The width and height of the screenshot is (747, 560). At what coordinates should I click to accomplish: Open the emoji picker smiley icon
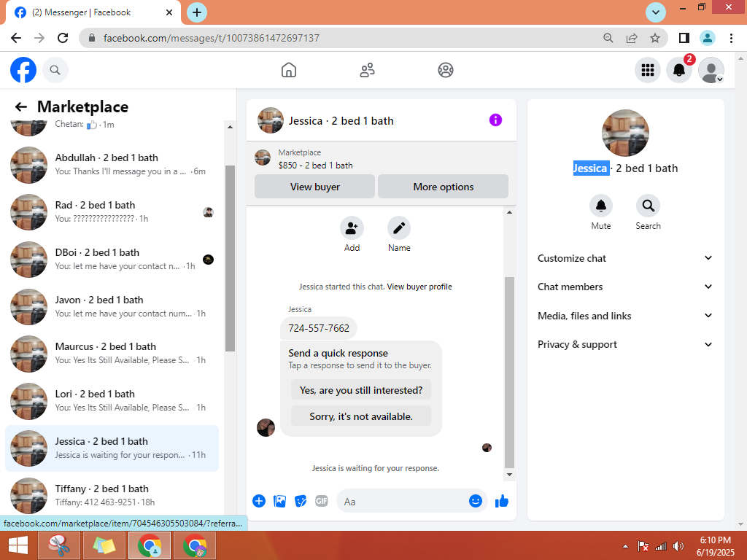pos(476,501)
